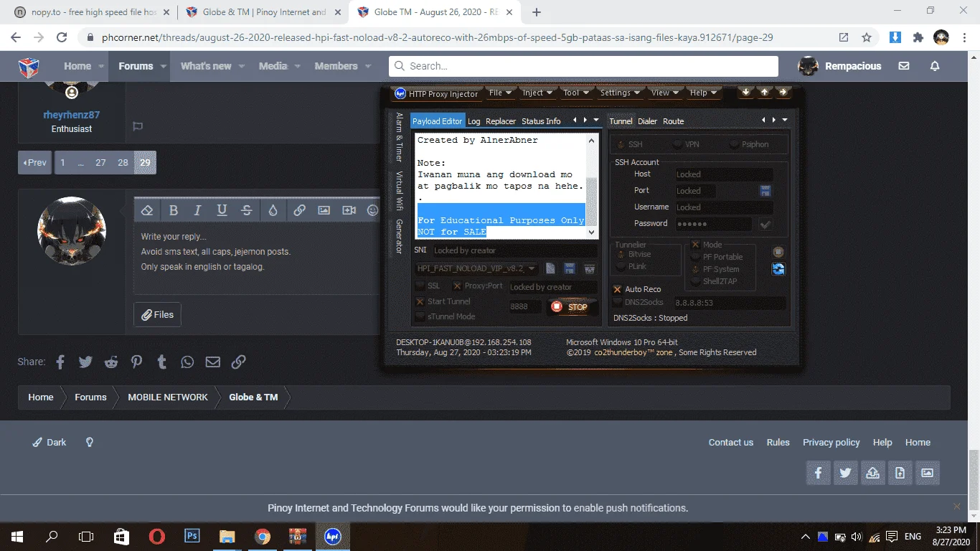Open footer Twitter page button
This screenshot has height=551, width=980.
[x=846, y=473]
